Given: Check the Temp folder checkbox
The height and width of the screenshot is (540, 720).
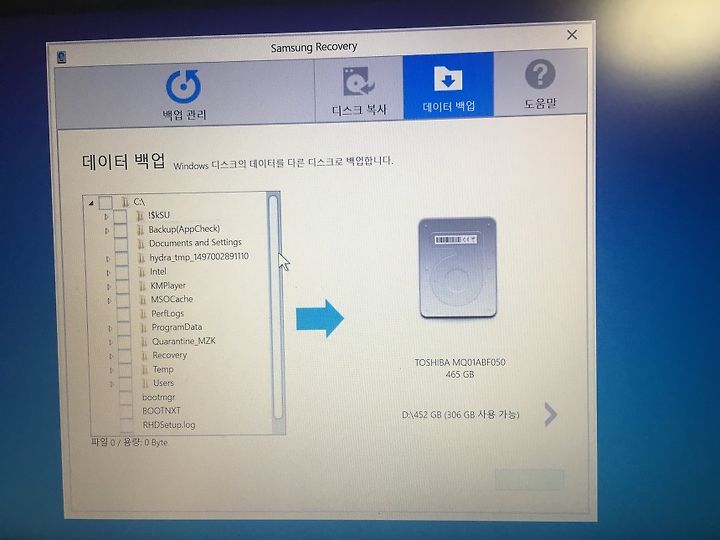Looking at the screenshot, I should (x=125, y=370).
